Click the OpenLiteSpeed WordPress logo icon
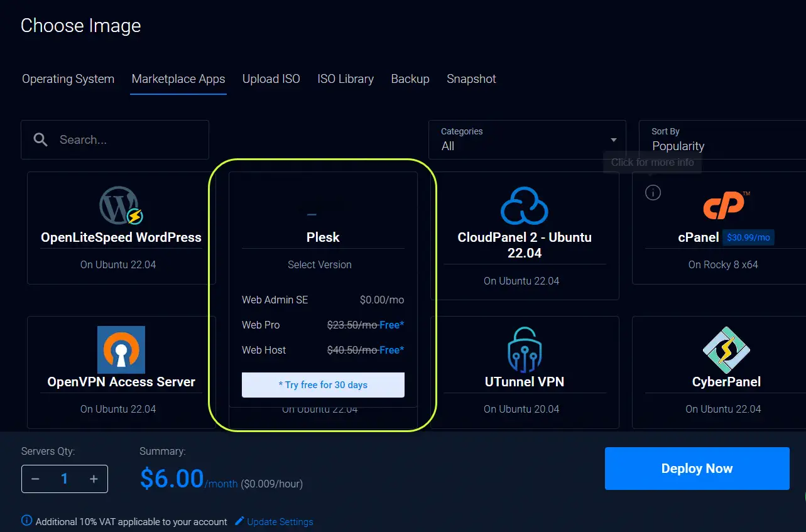The image size is (806, 532). click(121, 206)
